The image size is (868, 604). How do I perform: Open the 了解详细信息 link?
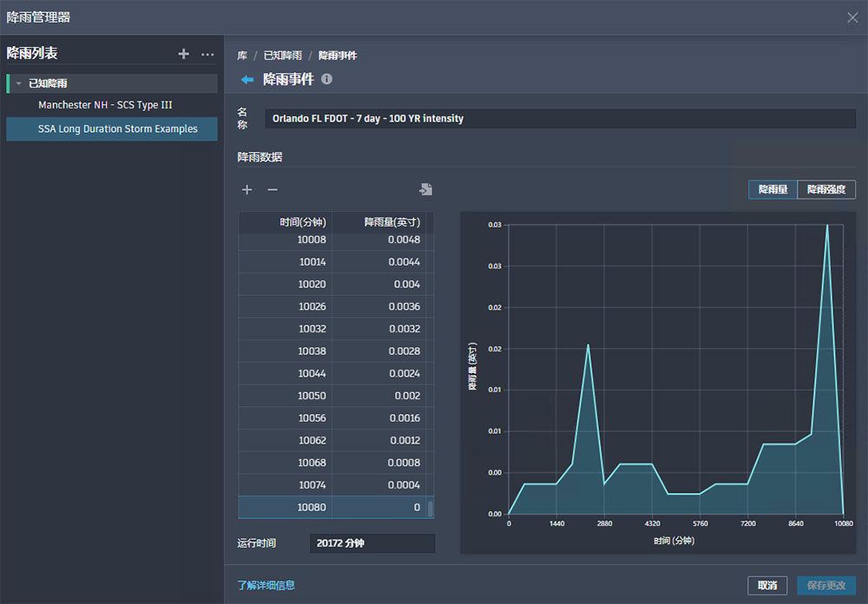[266, 585]
